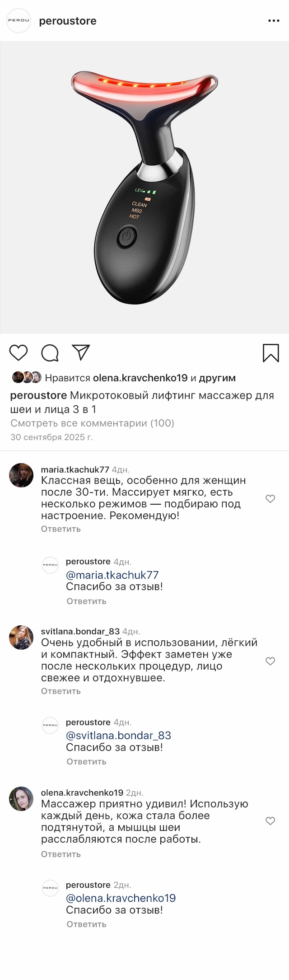The width and height of the screenshot is (289, 980).
Task: Open Perou logo avatar in header
Action: (19, 21)
